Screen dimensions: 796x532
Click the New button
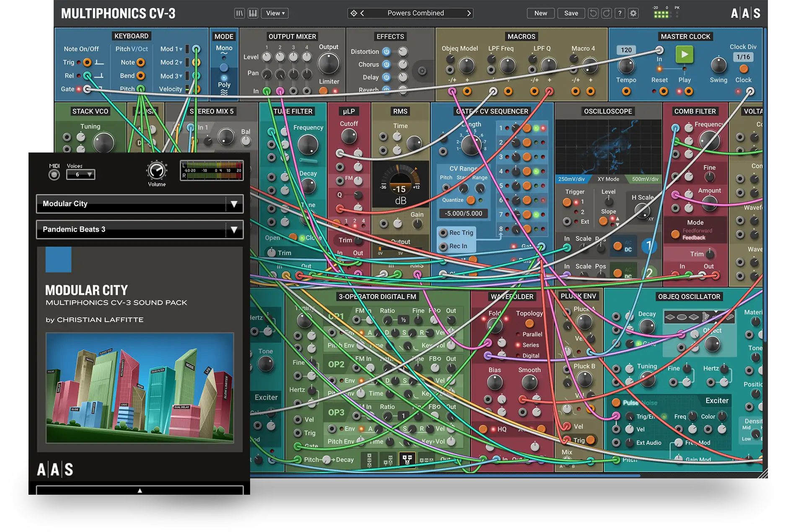tap(540, 13)
